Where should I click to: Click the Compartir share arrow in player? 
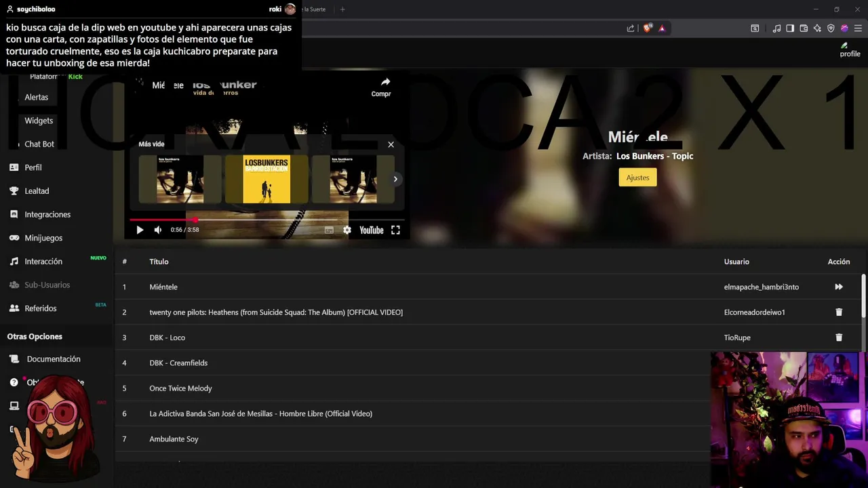point(385,82)
